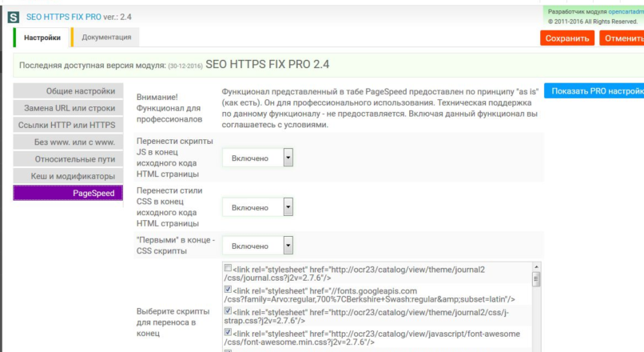
Task: Open Ссылки HTTP или HTTPS section
Action: click(x=68, y=125)
